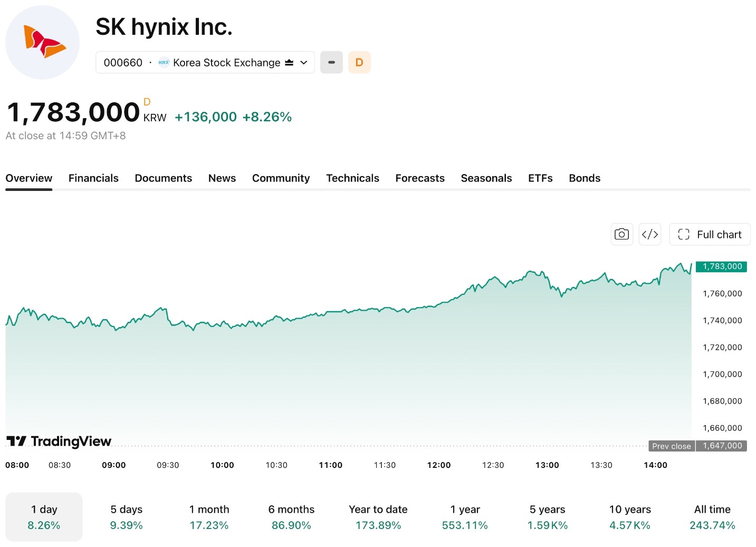Click the small orange D beside the price
Screen dimensions: 756x547
147,102
